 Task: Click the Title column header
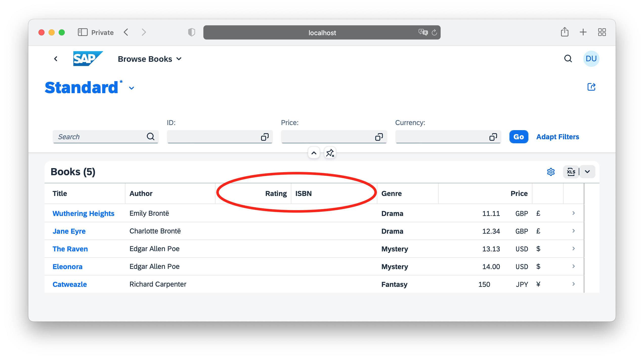click(85, 193)
